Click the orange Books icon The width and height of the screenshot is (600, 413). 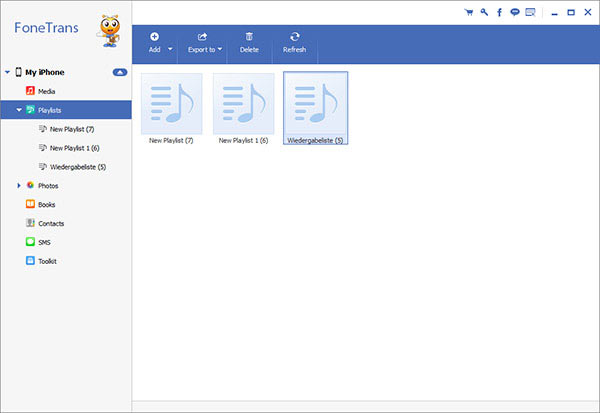(x=30, y=204)
